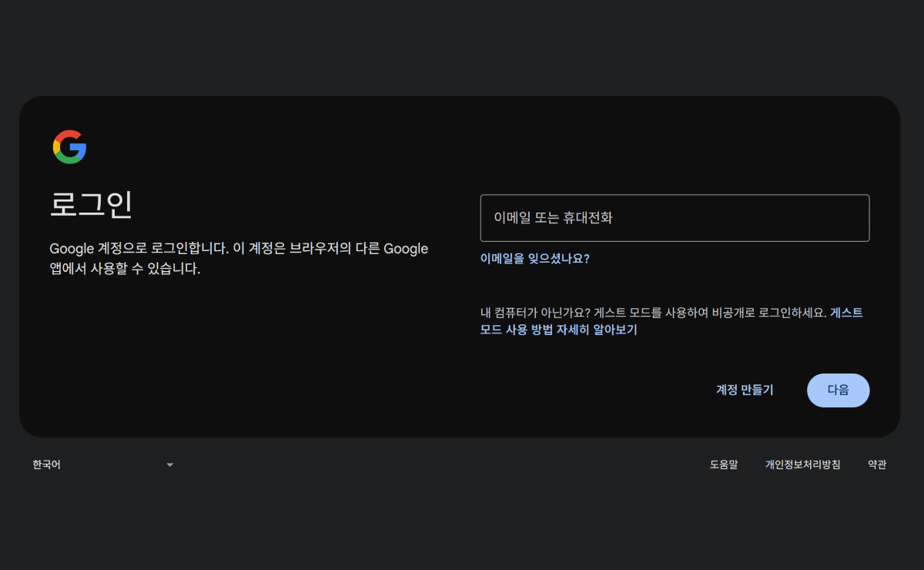Click the 계정 만들기 button
Screen dimensions: 924x570
click(x=745, y=391)
